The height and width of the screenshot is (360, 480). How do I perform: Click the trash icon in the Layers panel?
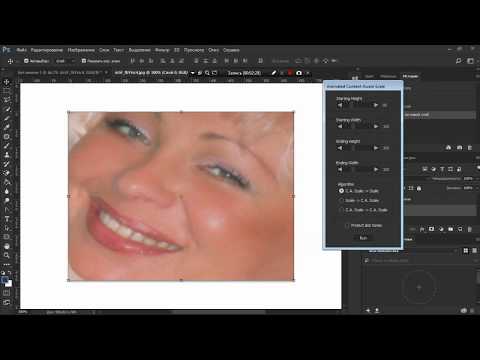(469, 229)
